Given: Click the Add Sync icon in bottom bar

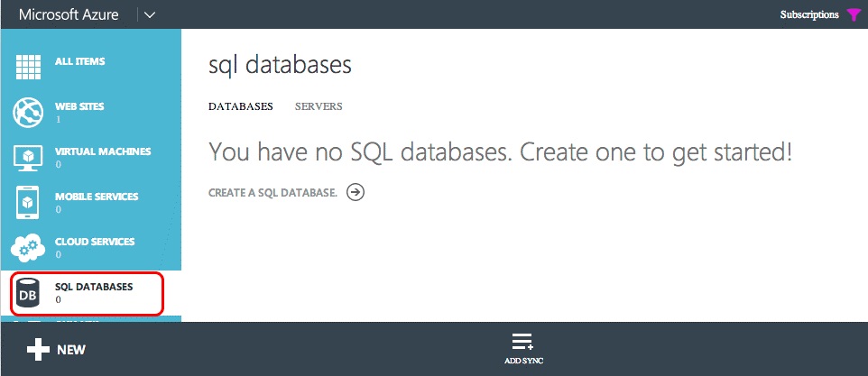Looking at the screenshot, I should coord(522,342).
